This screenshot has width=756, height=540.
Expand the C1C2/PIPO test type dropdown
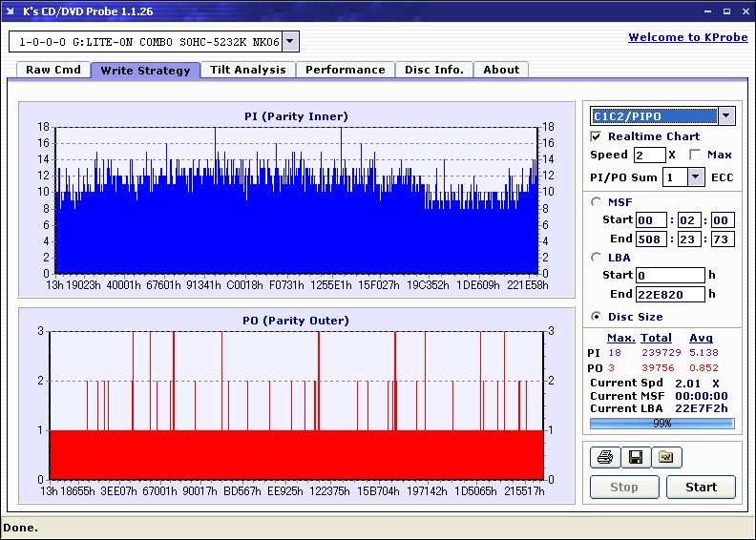[x=725, y=115]
